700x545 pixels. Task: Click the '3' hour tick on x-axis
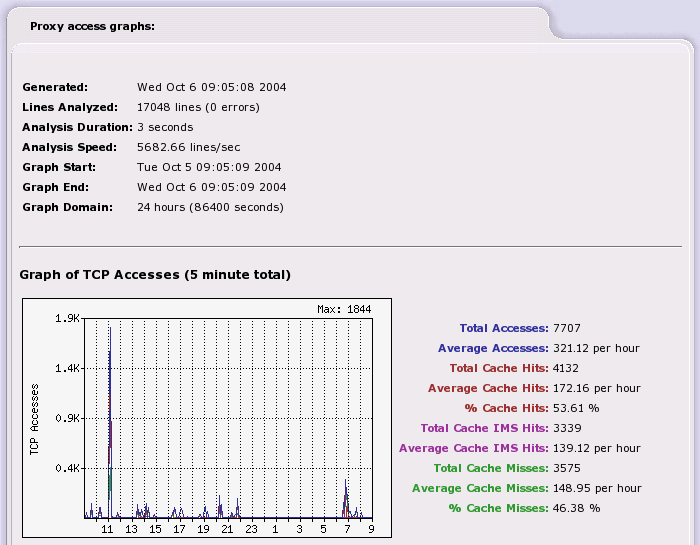click(x=300, y=529)
